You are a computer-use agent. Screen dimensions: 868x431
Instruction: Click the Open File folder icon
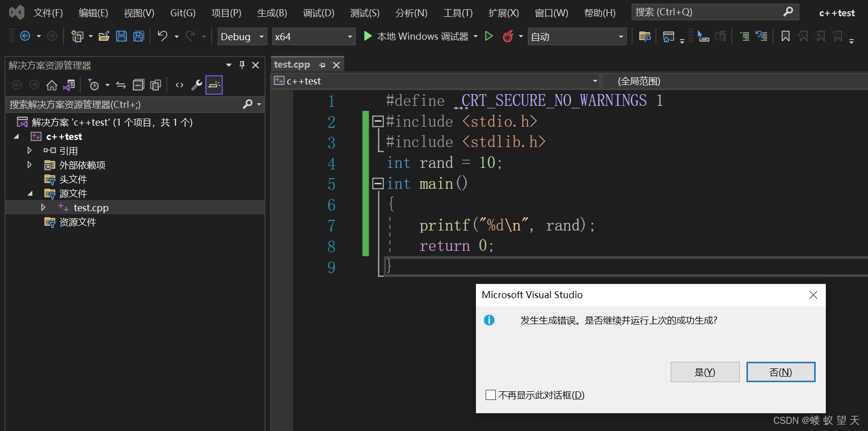click(x=104, y=36)
